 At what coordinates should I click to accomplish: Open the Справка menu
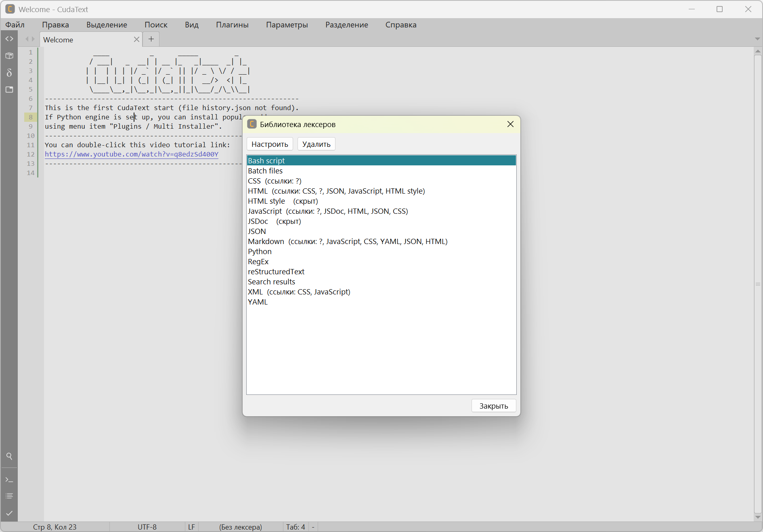click(x=401, y=25)
